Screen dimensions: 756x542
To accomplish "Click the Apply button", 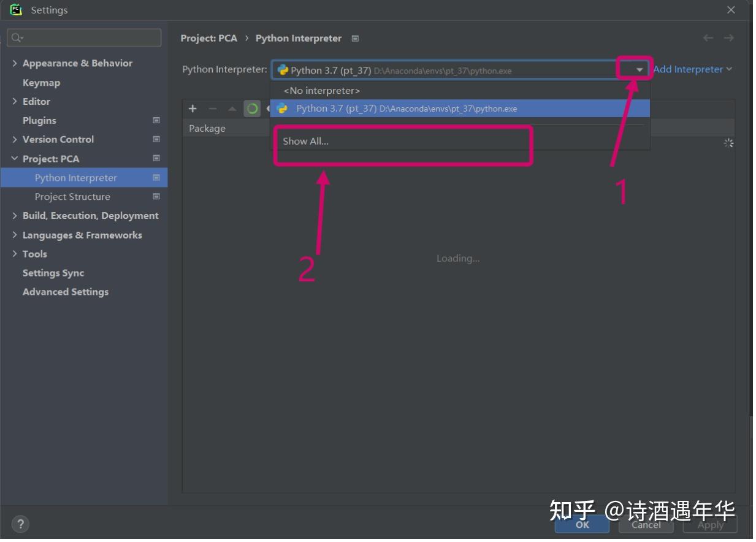I will click(710, 524).
